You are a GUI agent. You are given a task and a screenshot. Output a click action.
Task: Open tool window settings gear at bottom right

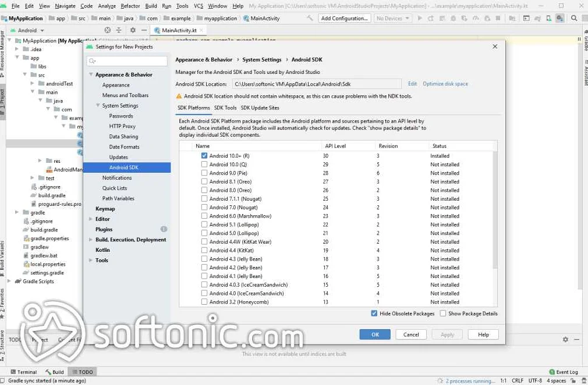coord(565,339)
